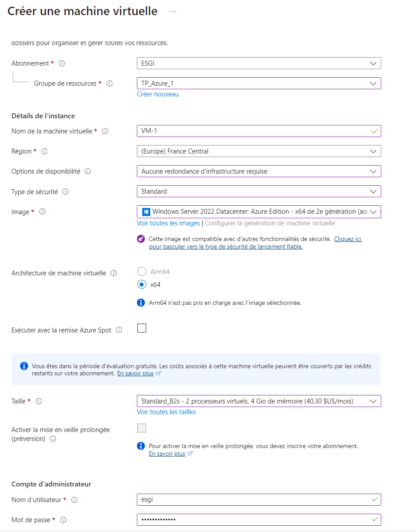Screen dimensions: 416x532
Task: Click the info icon for Mot de passe
Action: coord(63,520)
